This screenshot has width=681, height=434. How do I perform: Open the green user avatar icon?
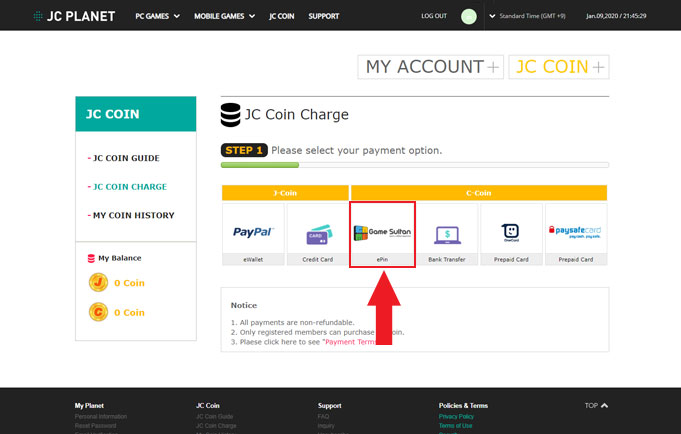(469, 16)
